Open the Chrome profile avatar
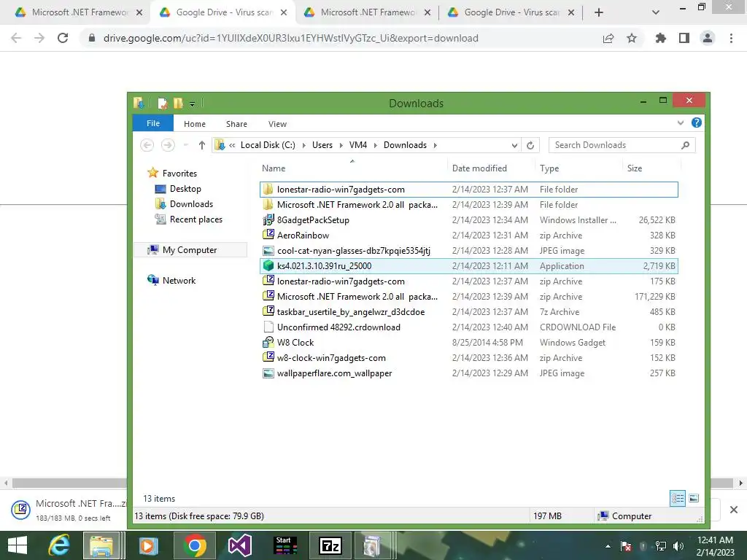Image resolution: width=747 pixels, height=560 pixels. click(x=708, y=38)
